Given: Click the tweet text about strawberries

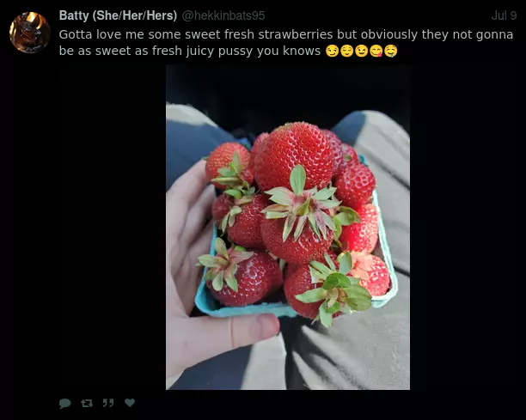Looking at the screenshot, I should (286, 43).
